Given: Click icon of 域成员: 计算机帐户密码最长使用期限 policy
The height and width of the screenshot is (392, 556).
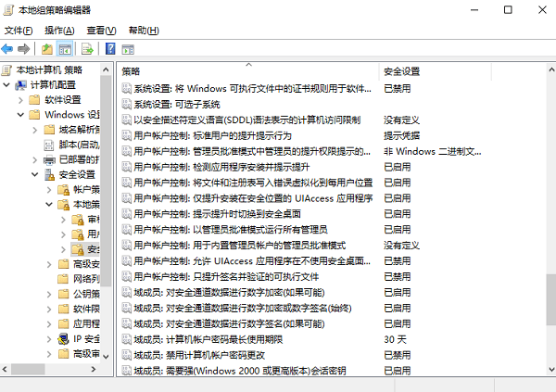Looking at the screenshot, I should (127, 339).
